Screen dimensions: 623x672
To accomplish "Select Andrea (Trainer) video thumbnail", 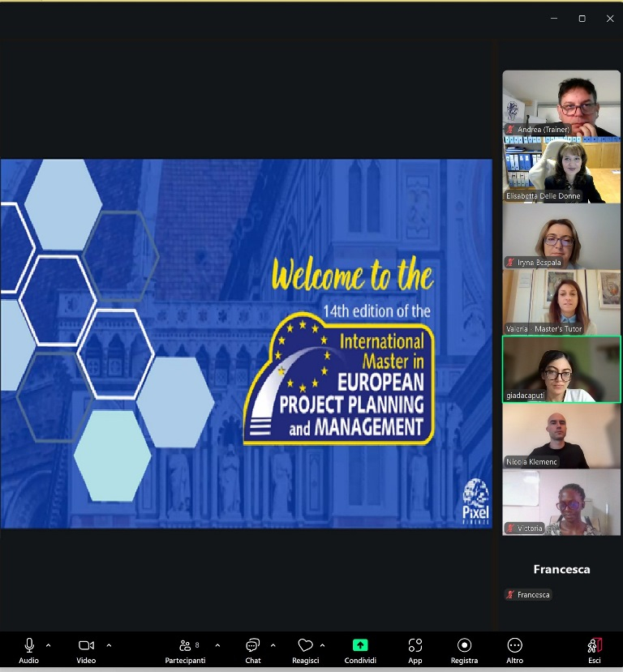I will tap(561, 103).
